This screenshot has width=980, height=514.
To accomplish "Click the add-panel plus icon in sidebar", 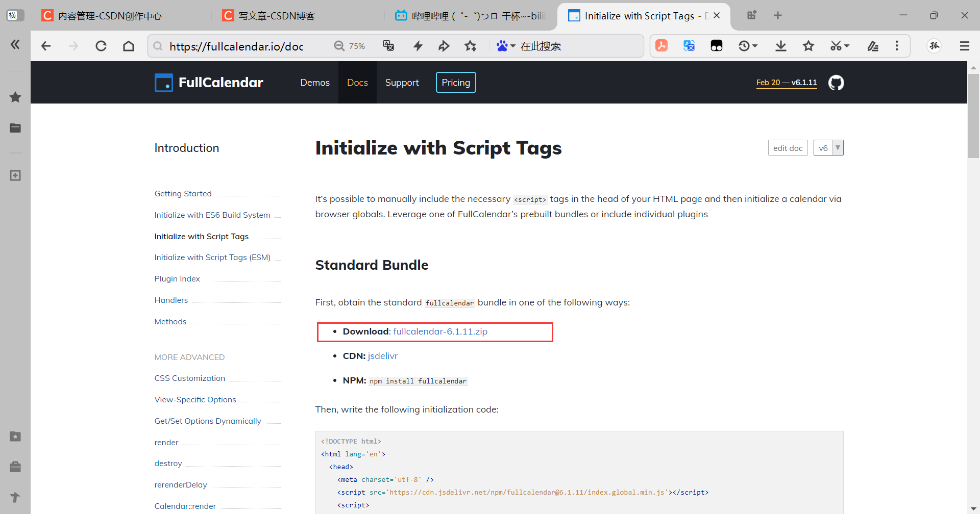I will (x=15, y=175).
